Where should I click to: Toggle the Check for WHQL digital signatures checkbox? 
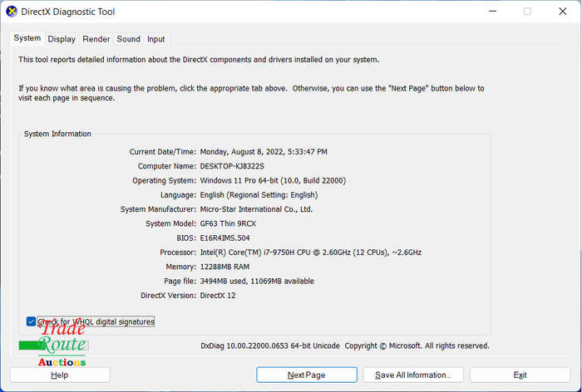coord(32,321)
